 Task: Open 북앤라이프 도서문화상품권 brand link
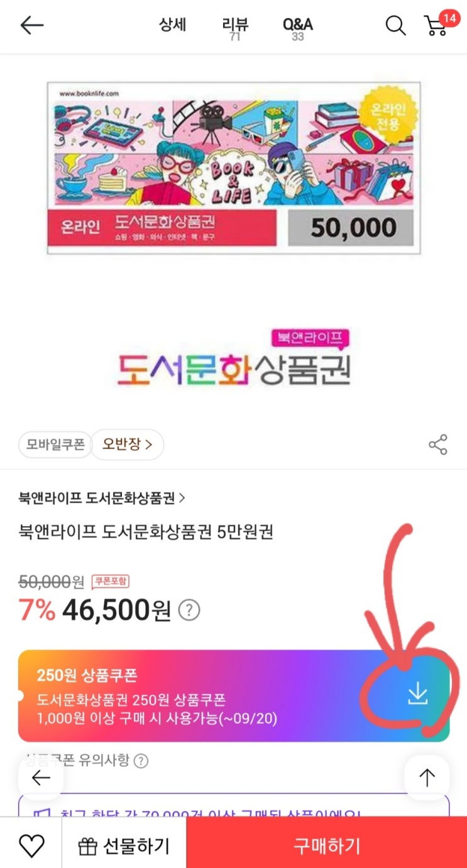[x=102, y=498]
